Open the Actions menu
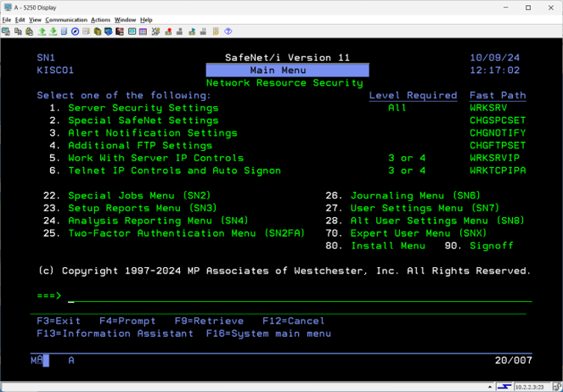This screenshot has height=392, width=563. (100, 20)
